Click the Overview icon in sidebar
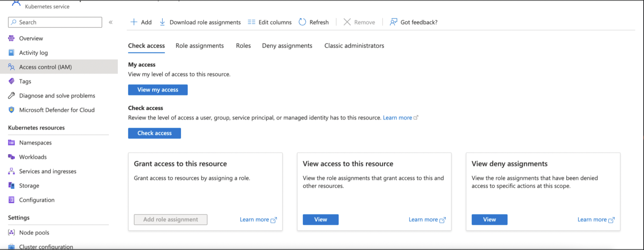 point(11,38)
